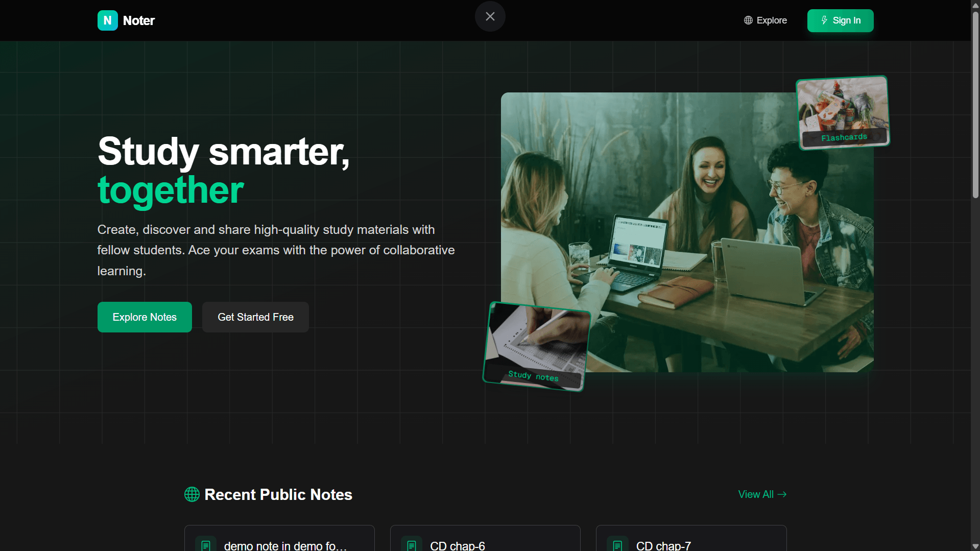Select the Noter brand name in the header
The width and height of the screenshot is (980, 551).
(139, 20)
